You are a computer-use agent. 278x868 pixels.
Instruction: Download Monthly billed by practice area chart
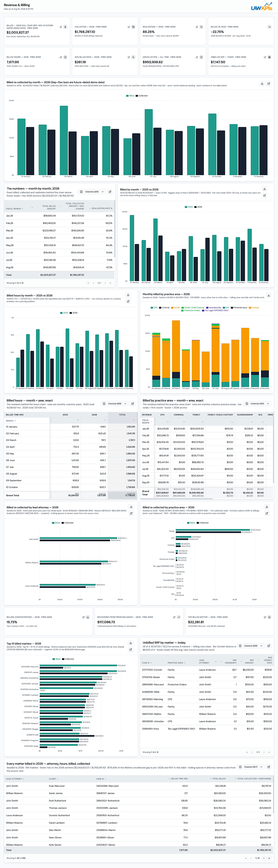269,295
